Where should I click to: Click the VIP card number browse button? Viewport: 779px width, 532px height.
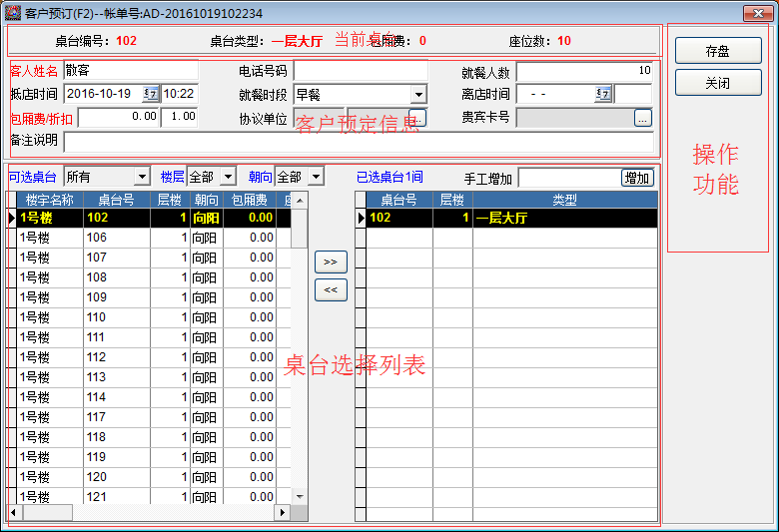642,118
